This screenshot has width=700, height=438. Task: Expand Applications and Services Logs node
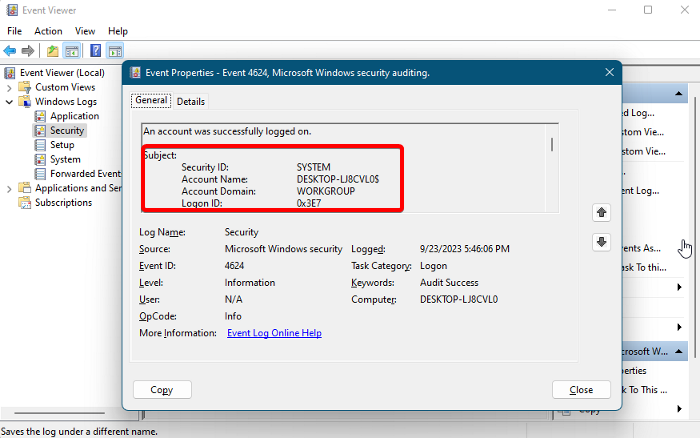(9, 189)
